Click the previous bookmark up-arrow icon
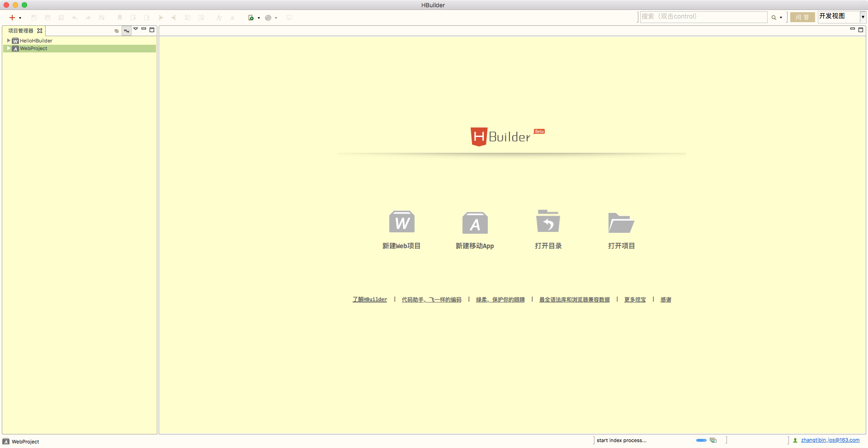The width and height of the screenshot is (868, 448). coord(133,18)
